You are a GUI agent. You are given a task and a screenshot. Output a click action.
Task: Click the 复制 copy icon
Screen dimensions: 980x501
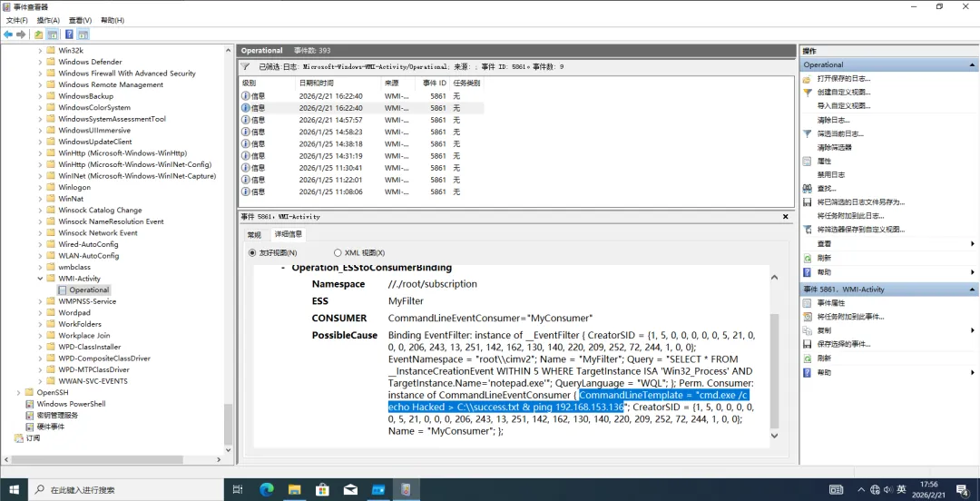808,330
